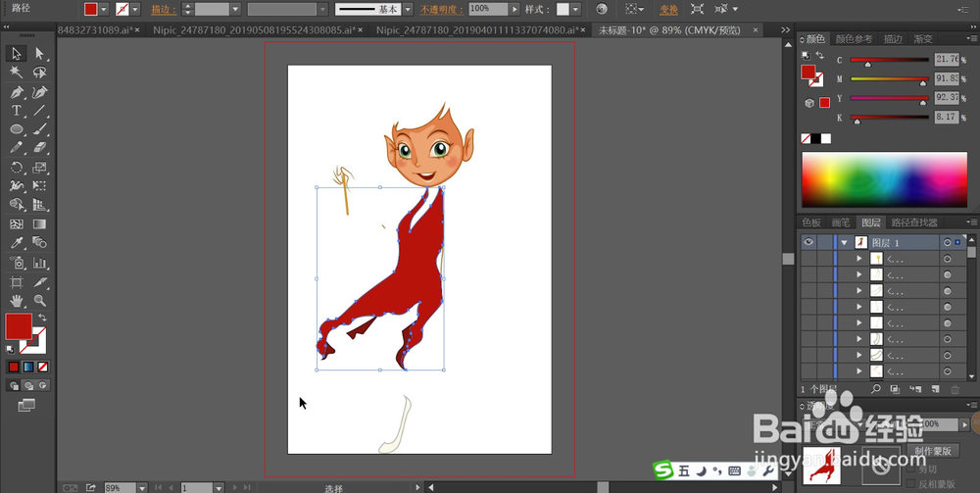Switch to 渐变 panel tab
The height and width of the screenshot is (493, 980).
click(922, 39)
